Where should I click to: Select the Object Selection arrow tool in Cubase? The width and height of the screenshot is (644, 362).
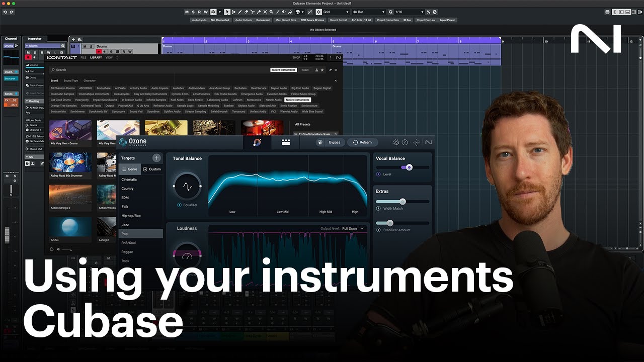(227, 12)
